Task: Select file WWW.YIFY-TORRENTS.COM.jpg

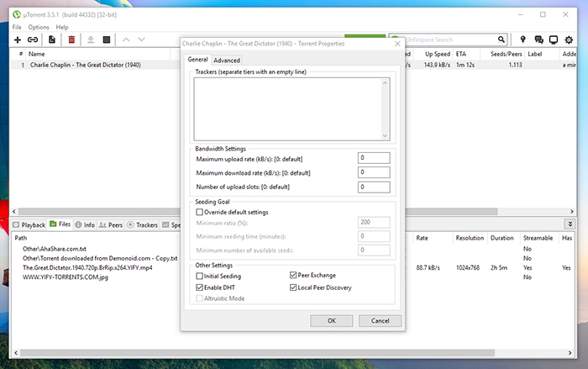Action: 66,277
